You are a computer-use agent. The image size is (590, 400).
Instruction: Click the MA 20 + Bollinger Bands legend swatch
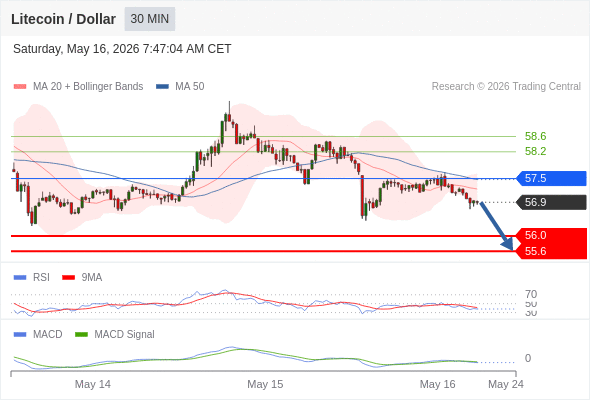[x=20, y=87]
